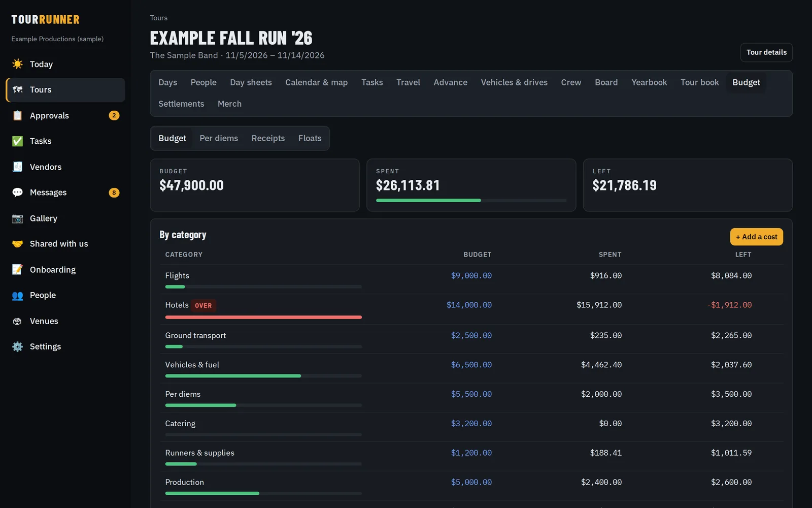Switch to the Day sheets tab

pos(251,82)
